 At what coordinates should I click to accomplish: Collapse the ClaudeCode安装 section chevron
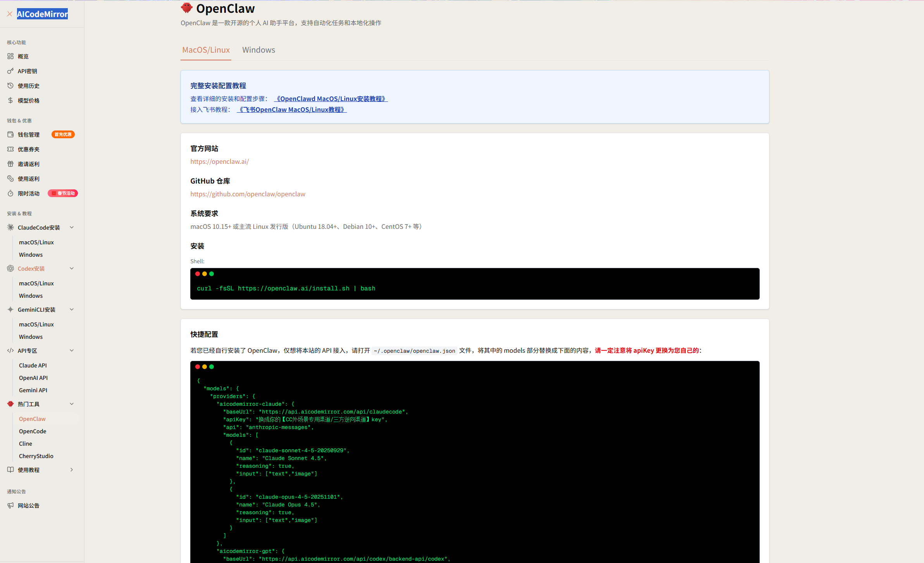pos(72,227)
